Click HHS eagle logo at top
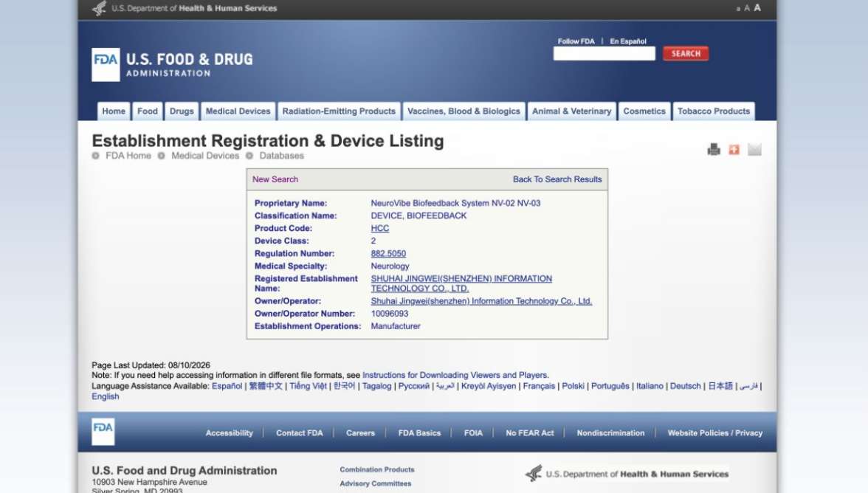The height and width of the screenshot is (493, 868). point(100,7)
